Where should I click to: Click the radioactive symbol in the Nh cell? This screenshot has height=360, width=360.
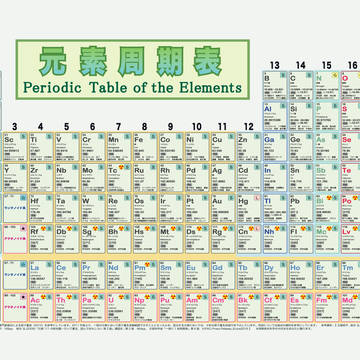(x=277, y=229)
